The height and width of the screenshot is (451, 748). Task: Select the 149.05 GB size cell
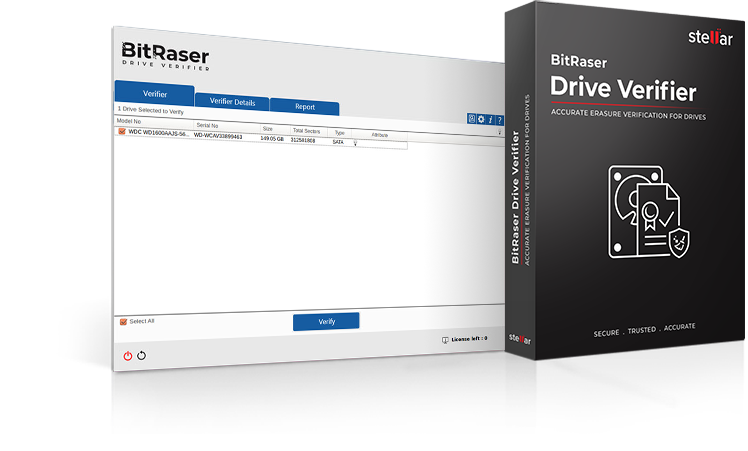click(x=272, y=139)
